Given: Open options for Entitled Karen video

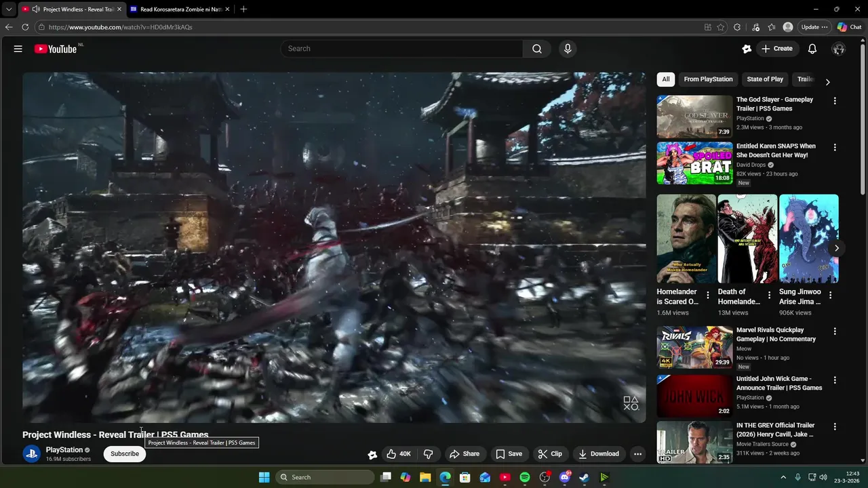Looking at the screenshot, I should (x=835, y=148).
